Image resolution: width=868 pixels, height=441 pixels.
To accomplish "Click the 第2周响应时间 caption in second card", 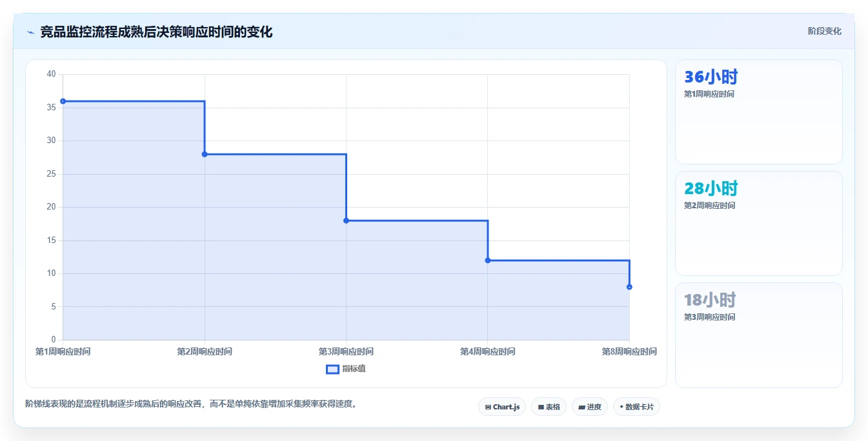I will coord(709,206).
